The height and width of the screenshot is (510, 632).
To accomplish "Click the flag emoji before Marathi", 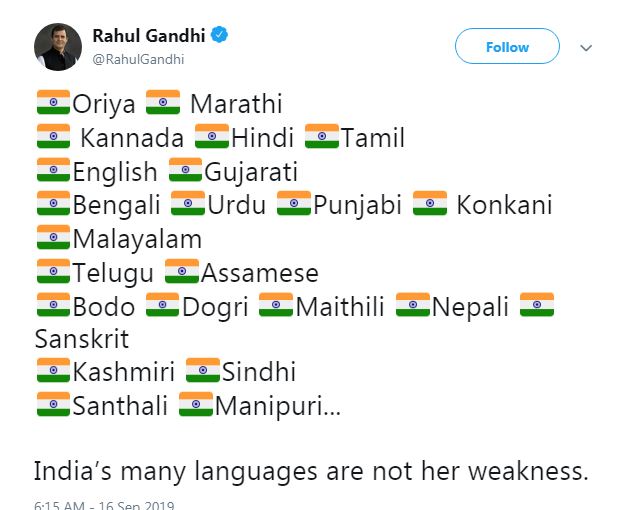I will pyautogui.click(x=163, y=103).
